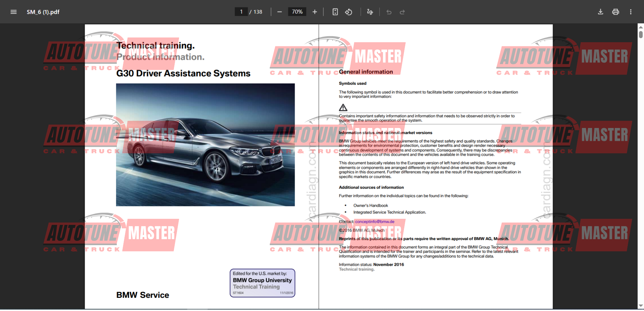Viewport: 644px width, 311px height.
Task: Click the conceptinfo@bmw.de email link
Action: (x=374, y=222)
